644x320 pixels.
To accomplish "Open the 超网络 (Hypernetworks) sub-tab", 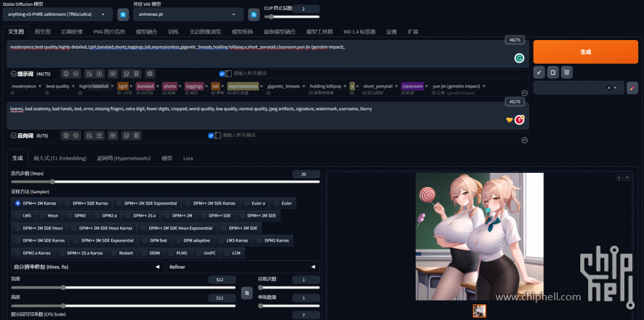I will pyautogui.click(x=124, y=158).
